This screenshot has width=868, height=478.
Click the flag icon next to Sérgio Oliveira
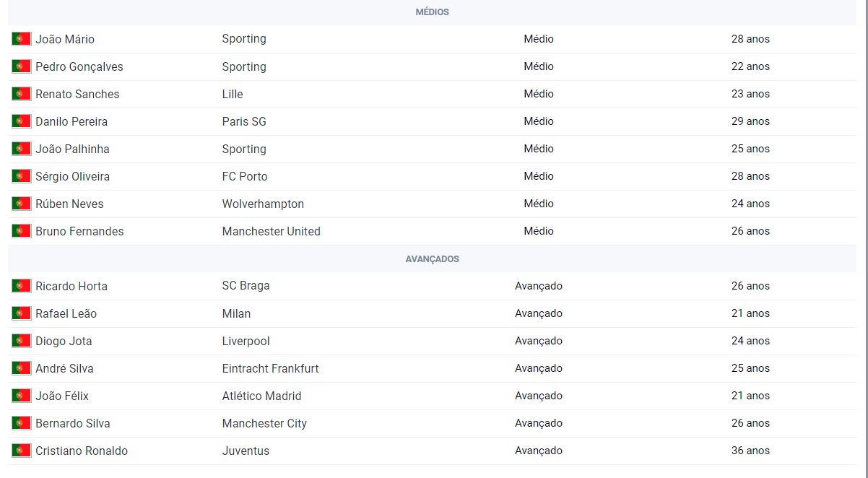pyautogui.click(x=22, y=176)
